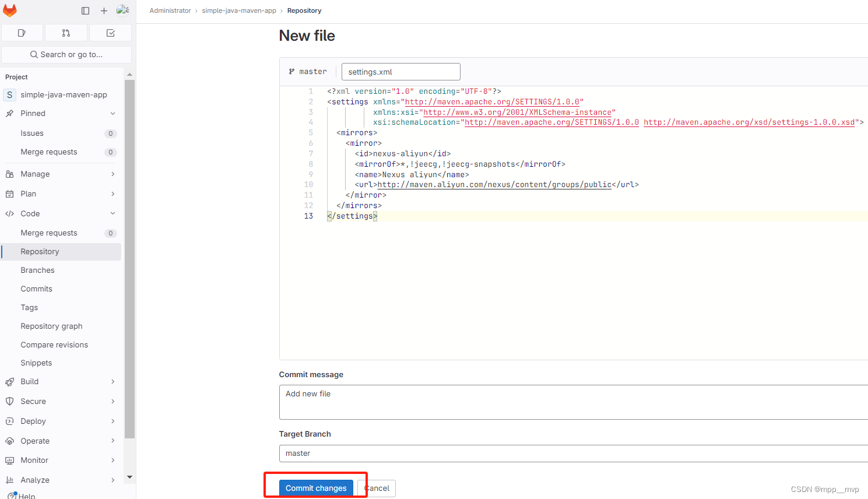This screenshot has width=868, height=499.
Task: Open pinned Issues item
Action: [x=61, y=133]
